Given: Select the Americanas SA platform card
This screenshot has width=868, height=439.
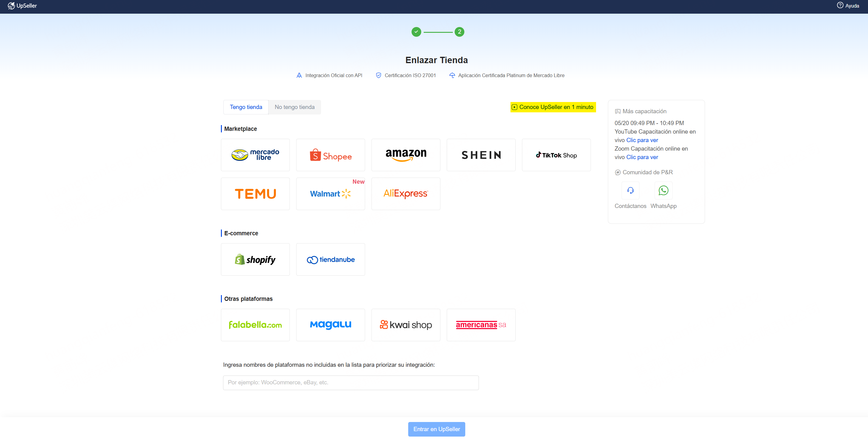Looking at the screenshot, I should point(481,325).
